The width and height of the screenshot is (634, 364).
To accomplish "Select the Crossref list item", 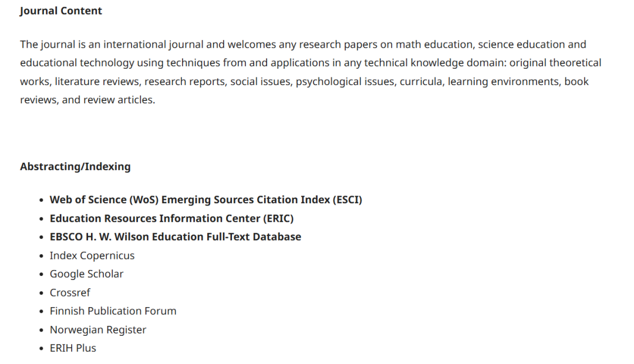I will [70, 292].
